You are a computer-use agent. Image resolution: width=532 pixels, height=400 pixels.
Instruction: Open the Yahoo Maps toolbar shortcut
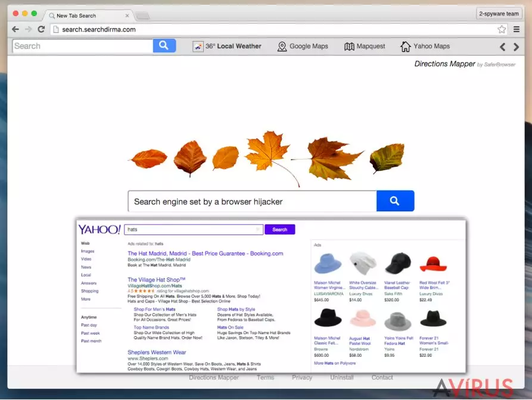(425, 46)
